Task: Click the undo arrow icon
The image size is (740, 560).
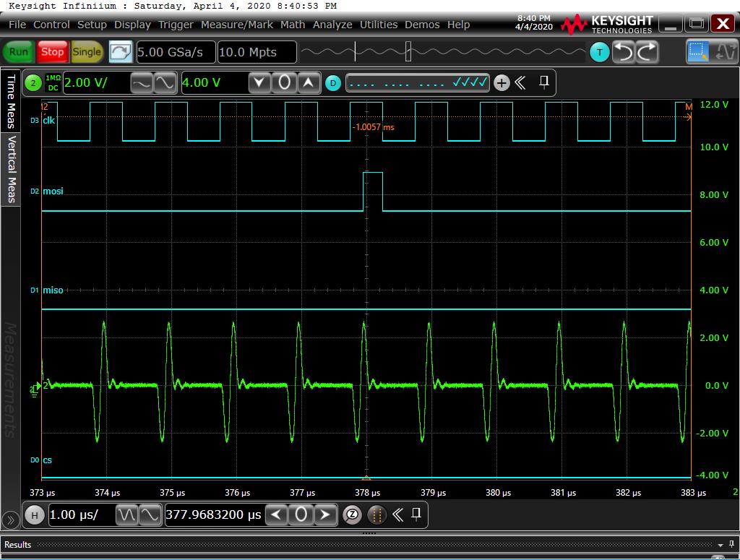Action: point(624,52)
